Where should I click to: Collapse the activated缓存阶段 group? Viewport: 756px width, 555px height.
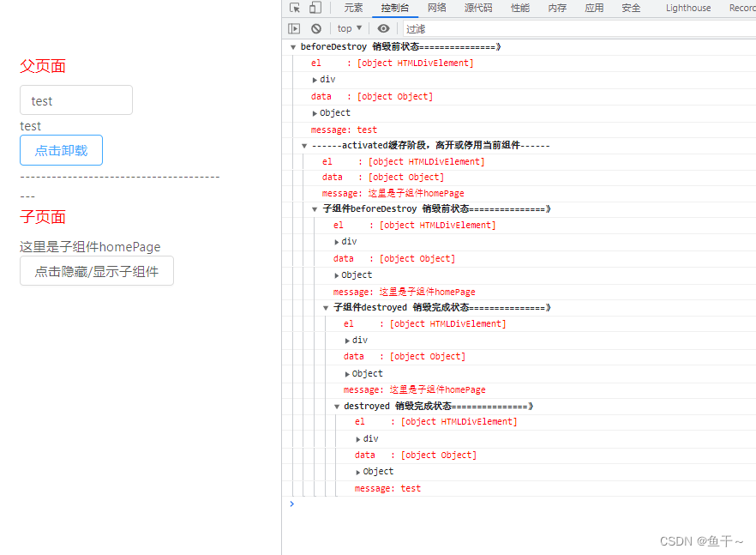tap(304, 146)
